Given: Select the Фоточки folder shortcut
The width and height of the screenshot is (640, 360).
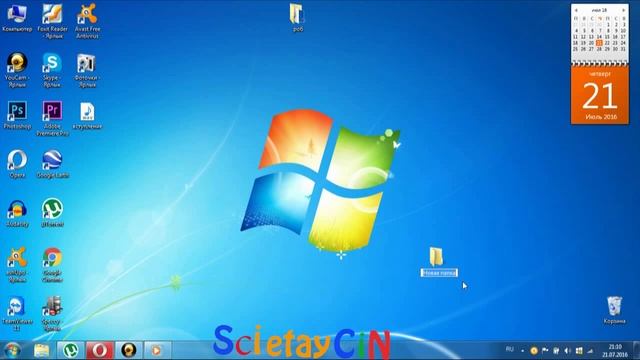Looking at the screenshot, I should click(87, 70).
